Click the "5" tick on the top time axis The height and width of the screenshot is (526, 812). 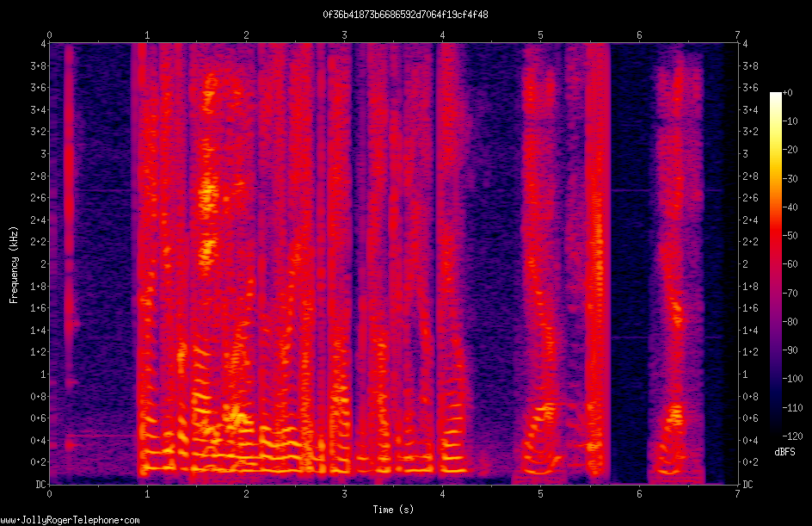[x=541, y=35]
